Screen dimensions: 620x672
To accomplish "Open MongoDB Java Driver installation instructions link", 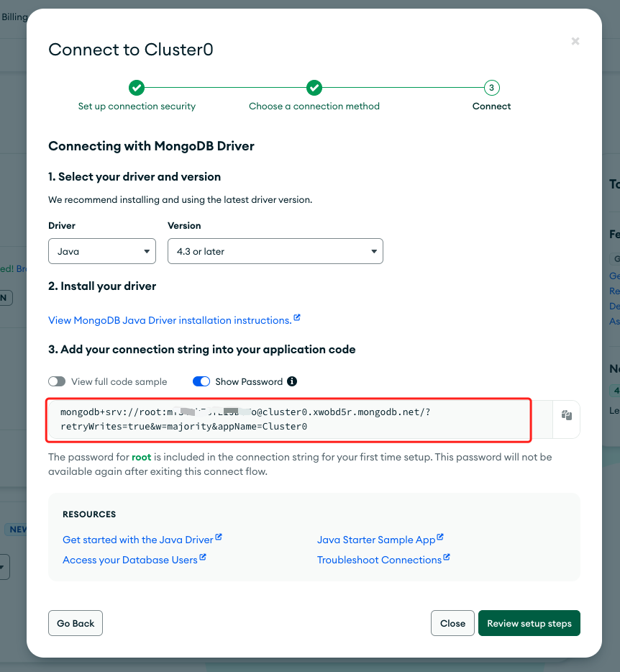I will pyautogui.click(x=170, y=320).
